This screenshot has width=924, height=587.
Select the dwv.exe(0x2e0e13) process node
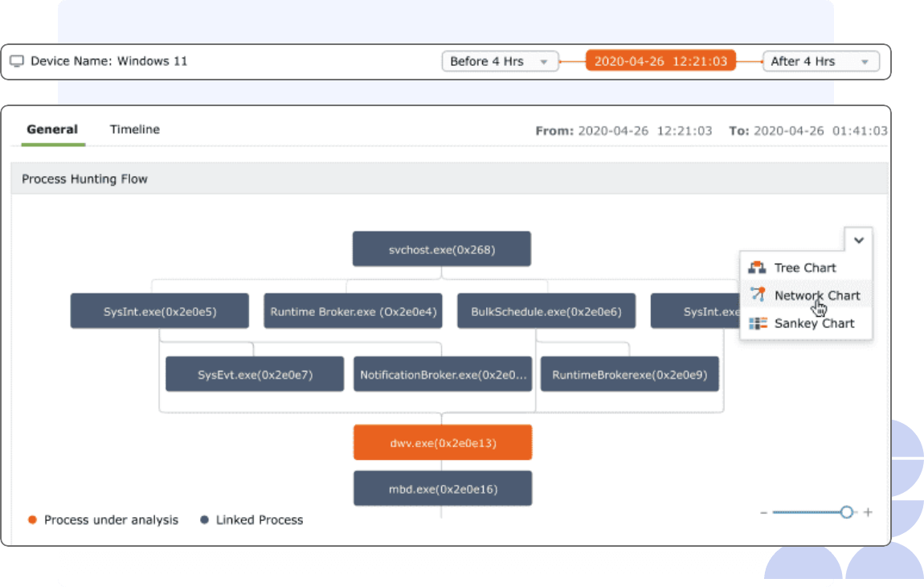point(442,441)
